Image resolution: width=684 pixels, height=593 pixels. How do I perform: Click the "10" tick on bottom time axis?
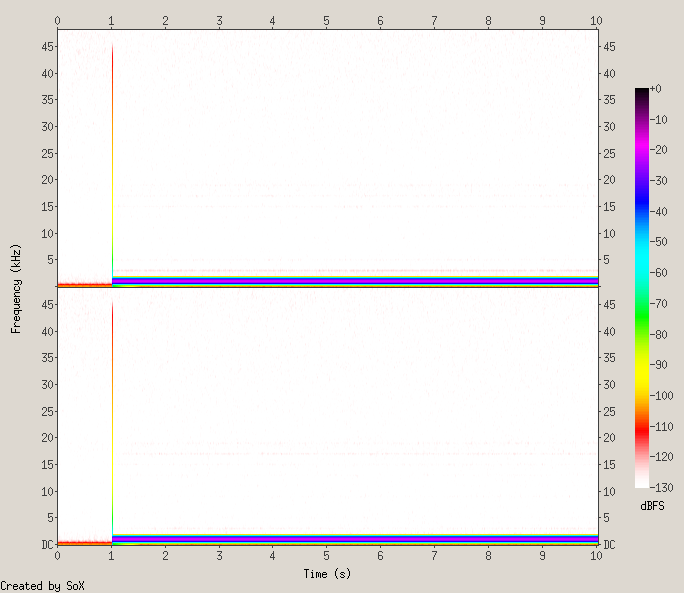(x=596, y=556)
